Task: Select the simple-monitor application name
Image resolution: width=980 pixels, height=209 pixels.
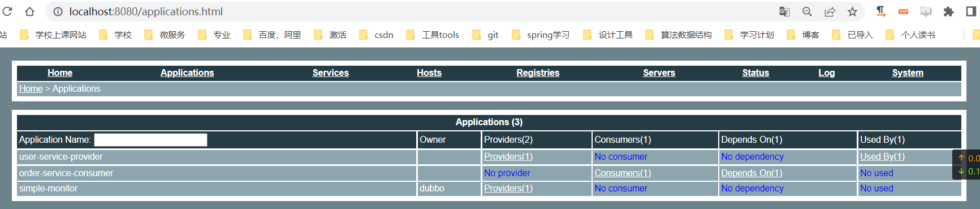Action: 48,188
